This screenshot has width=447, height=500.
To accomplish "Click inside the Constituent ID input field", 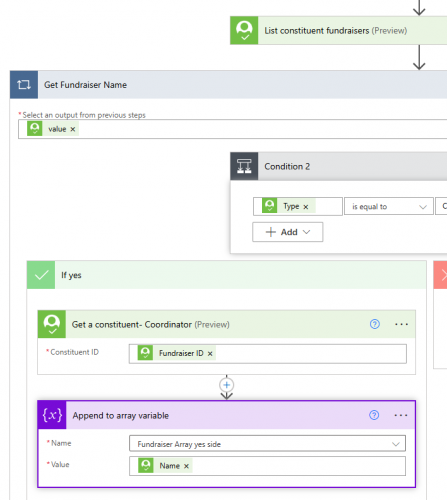I will pos(268,354).
